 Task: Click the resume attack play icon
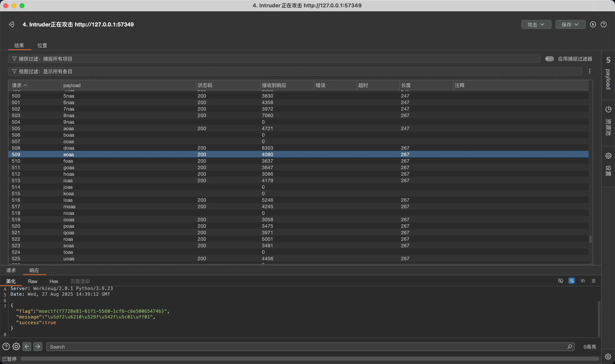coord(593,25)
